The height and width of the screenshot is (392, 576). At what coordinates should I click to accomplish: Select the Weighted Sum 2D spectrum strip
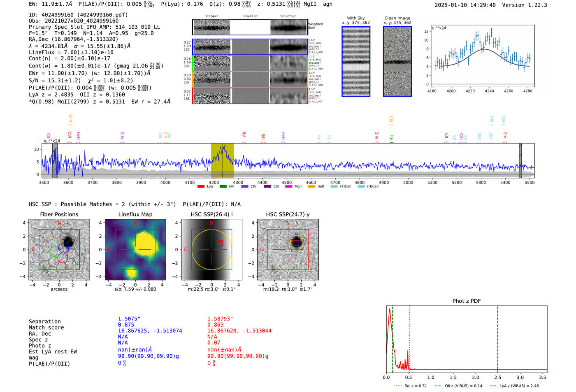(250, 27)
